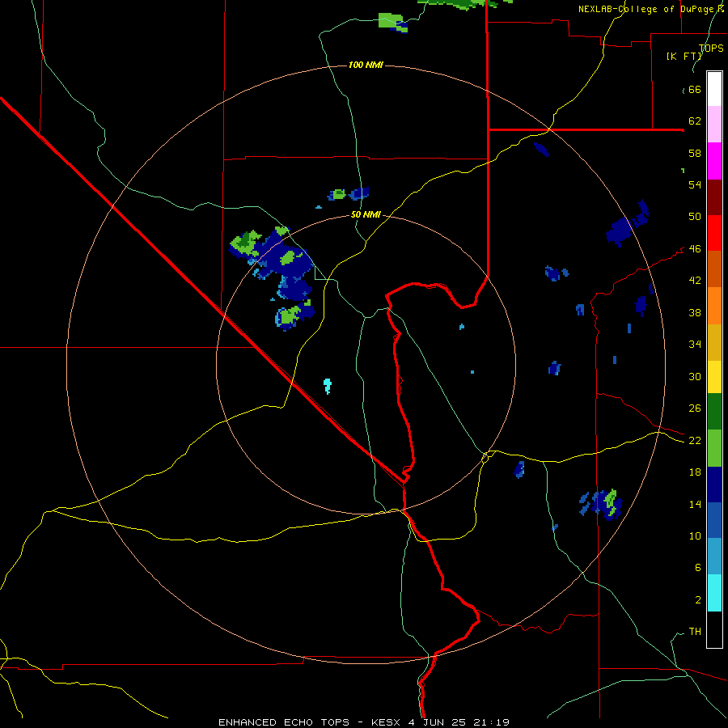The width and height of the screenshot is (728, 728).
Task: Click the "4 JUN 25" date in the caption
Action: pyautogui.click(x=438, y=722)
